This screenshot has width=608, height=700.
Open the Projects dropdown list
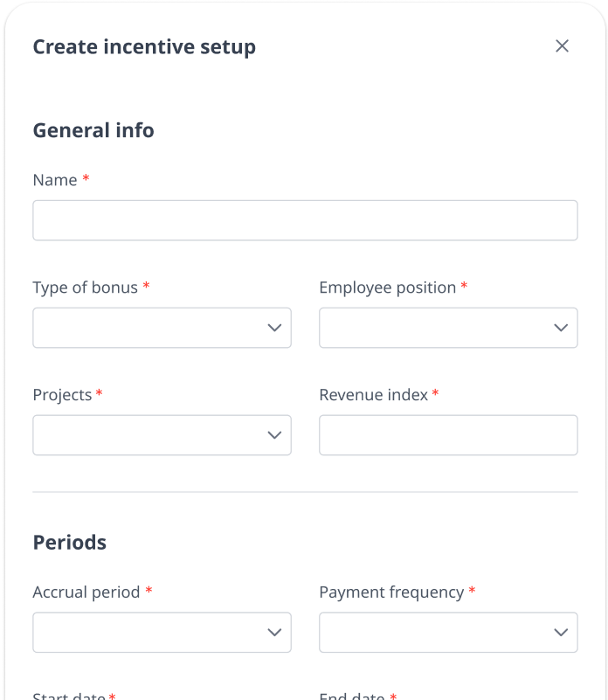(149, 435)
